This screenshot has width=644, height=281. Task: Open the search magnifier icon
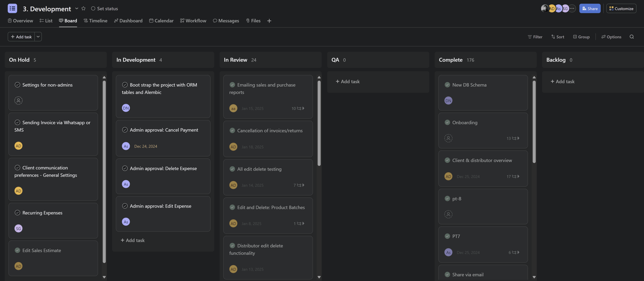[631, 37]
